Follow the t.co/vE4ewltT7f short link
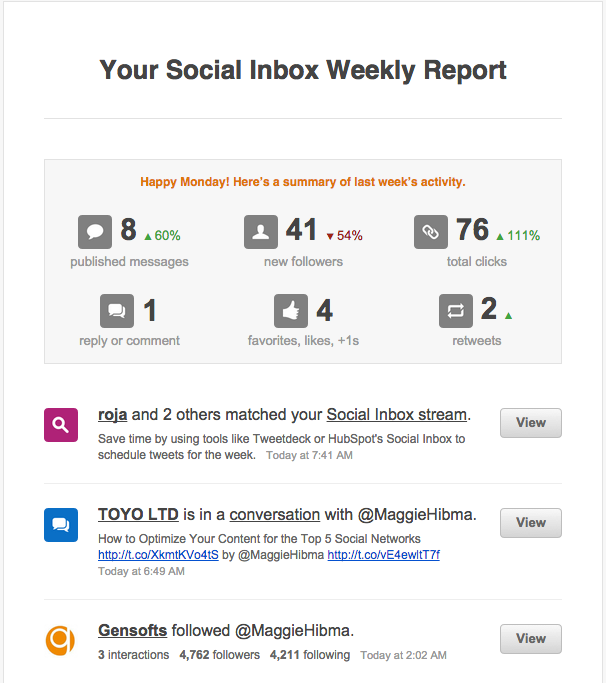The image size is (606, 683). 383,554
